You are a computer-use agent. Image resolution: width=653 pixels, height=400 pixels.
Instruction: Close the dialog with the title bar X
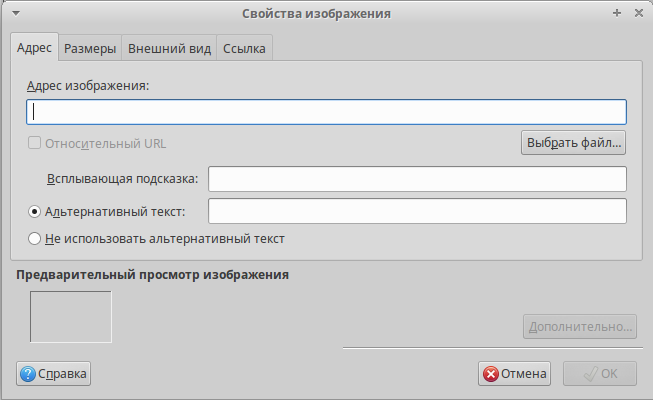click(637, 14)
